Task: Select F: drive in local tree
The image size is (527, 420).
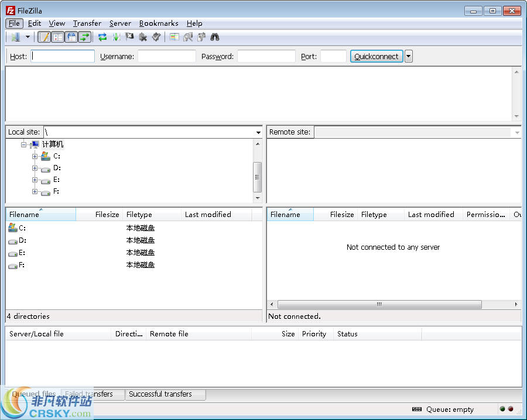Action: coord(56,191)
